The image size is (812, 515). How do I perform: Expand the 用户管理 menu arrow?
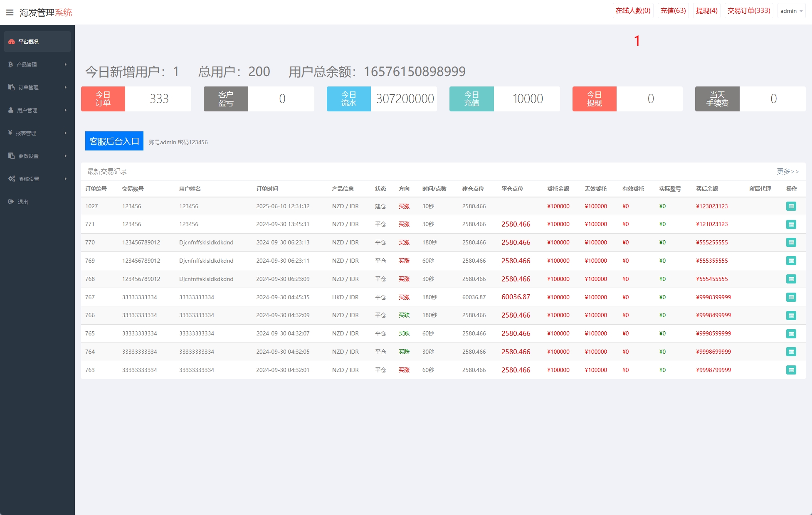[65, 110]
